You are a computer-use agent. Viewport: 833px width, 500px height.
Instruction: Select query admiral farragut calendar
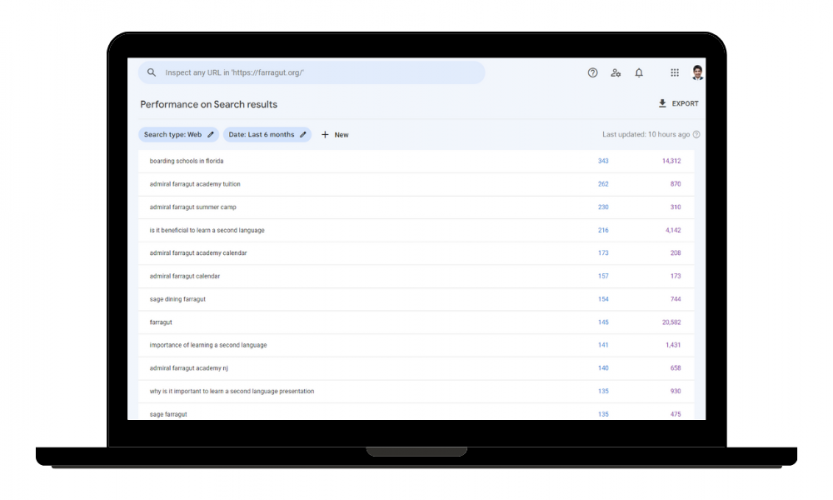[x=184, y=276]
